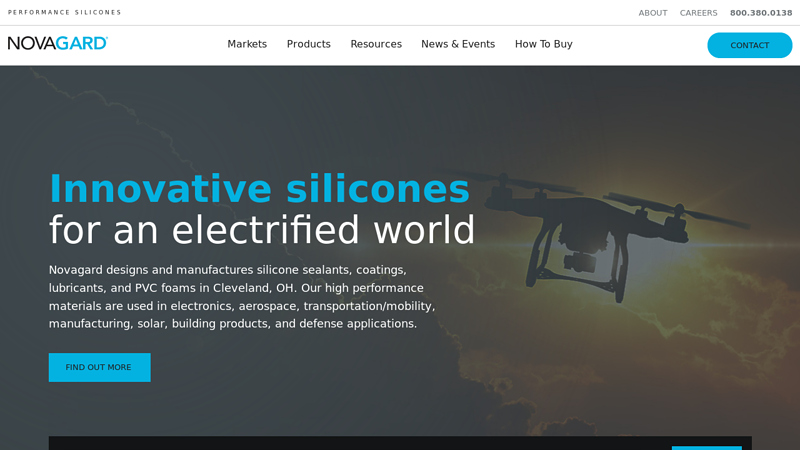Click the for an electrified world heading

262,230
